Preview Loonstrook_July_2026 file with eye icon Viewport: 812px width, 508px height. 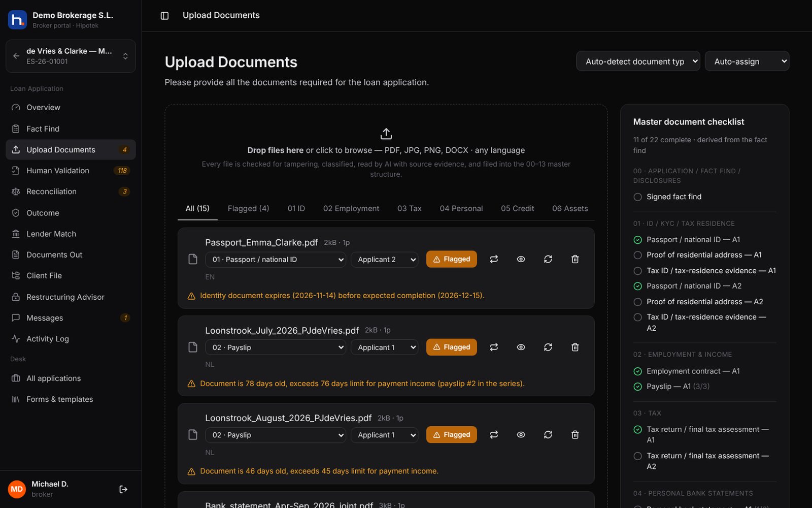coord(521,347)
